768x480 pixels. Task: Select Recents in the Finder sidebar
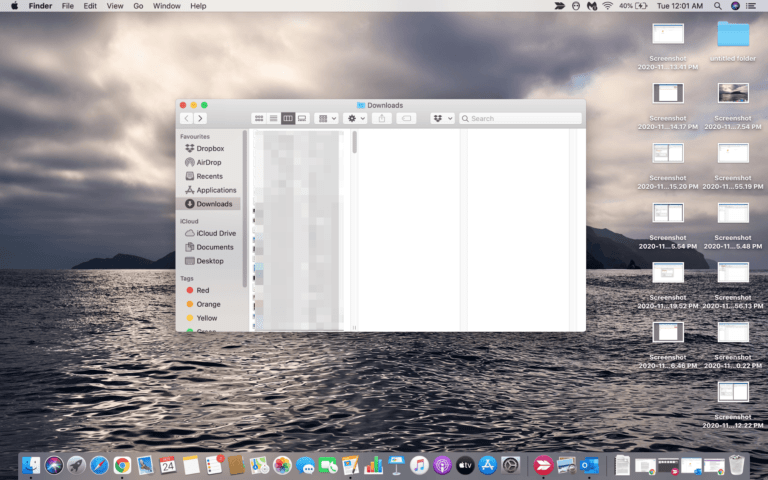[x=209, y=176]
